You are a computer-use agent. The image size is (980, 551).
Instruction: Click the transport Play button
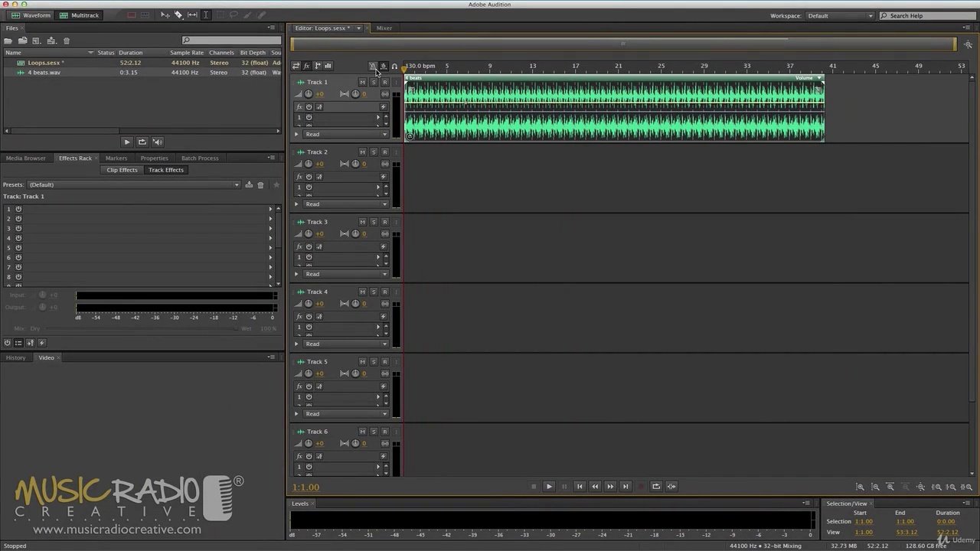coord(549,486)
